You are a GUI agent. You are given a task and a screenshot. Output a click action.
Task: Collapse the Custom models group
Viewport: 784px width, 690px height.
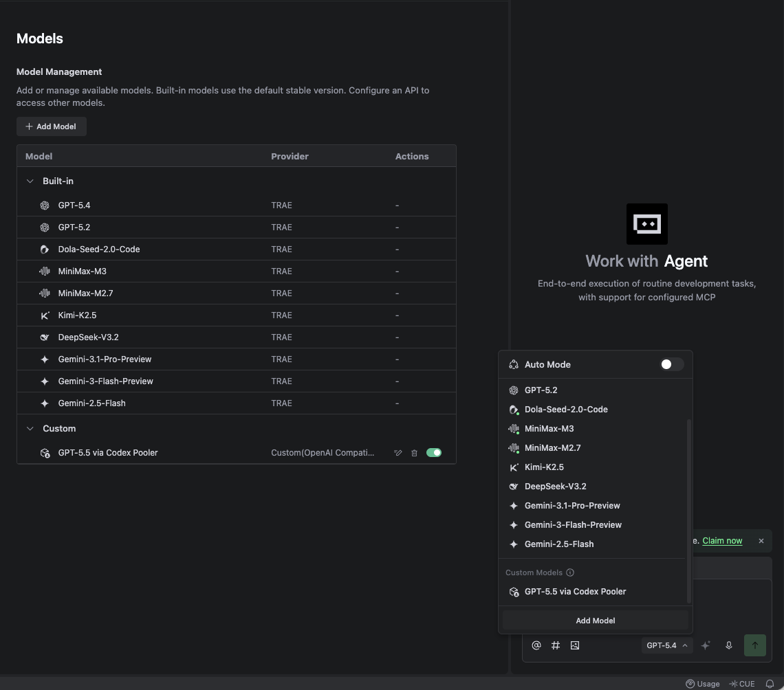30,428
